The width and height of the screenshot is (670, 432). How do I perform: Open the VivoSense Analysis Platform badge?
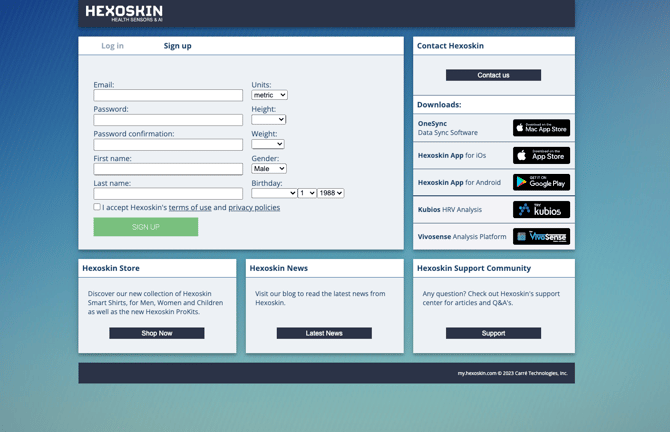(541, 237)
